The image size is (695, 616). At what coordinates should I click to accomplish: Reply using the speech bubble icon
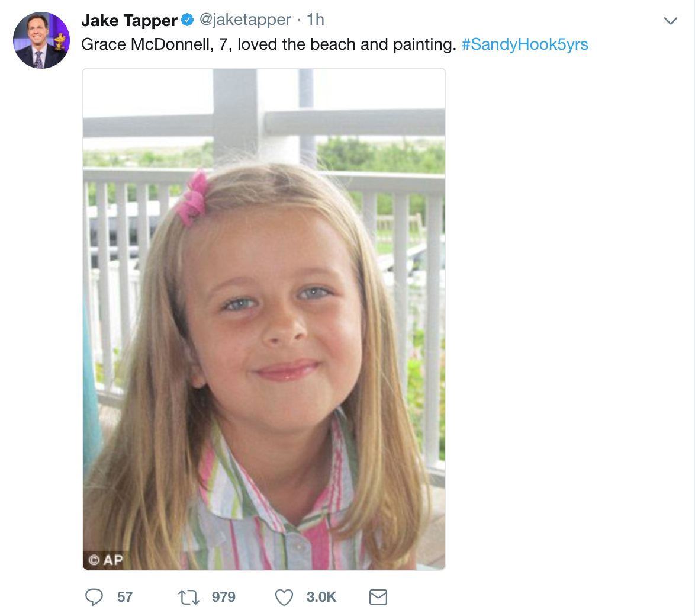point(94,596)
